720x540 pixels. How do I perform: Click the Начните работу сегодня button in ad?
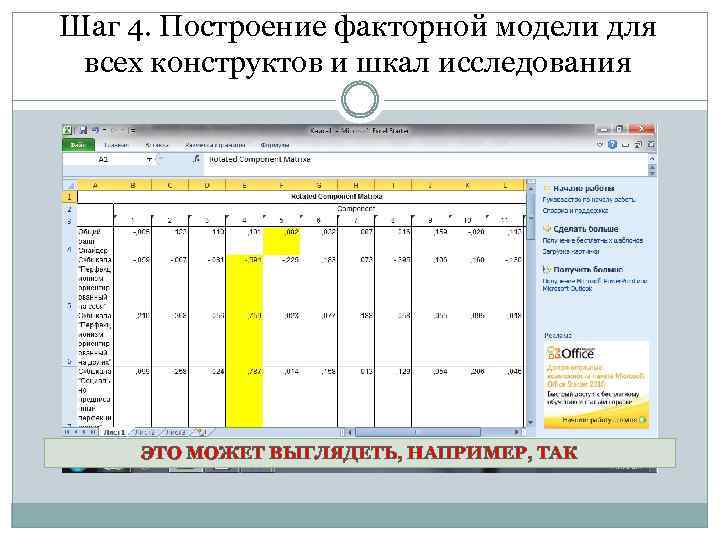coord(604,420)
